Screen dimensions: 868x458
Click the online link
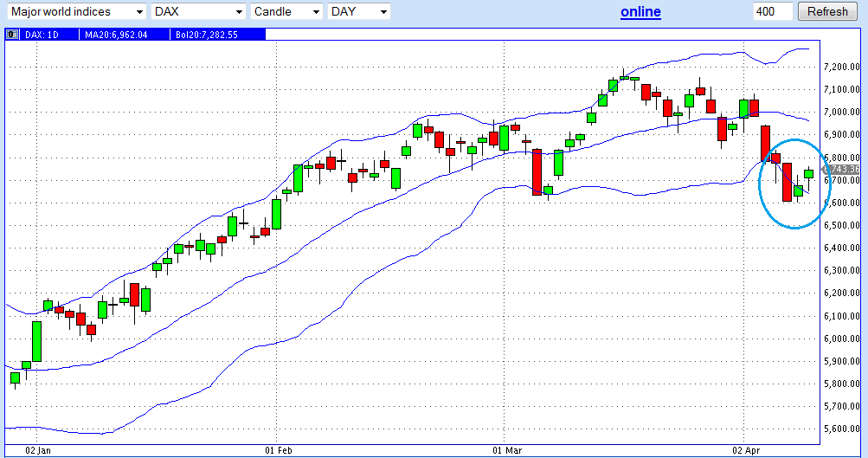[640, 11]
